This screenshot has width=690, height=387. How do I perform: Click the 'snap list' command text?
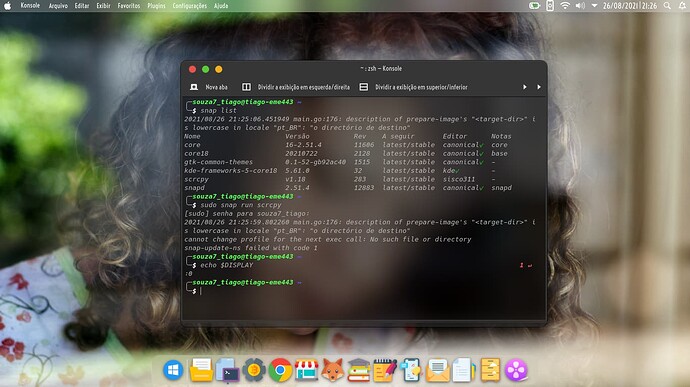pyautogui.click(x=218, y=111)
